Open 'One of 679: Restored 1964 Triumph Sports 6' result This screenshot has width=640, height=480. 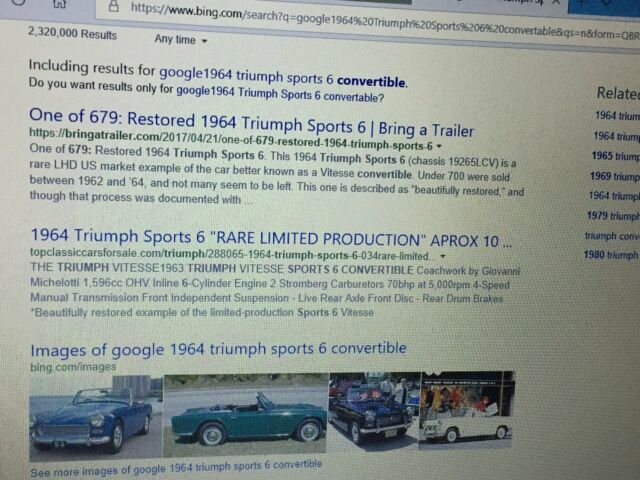pos(251,123)
